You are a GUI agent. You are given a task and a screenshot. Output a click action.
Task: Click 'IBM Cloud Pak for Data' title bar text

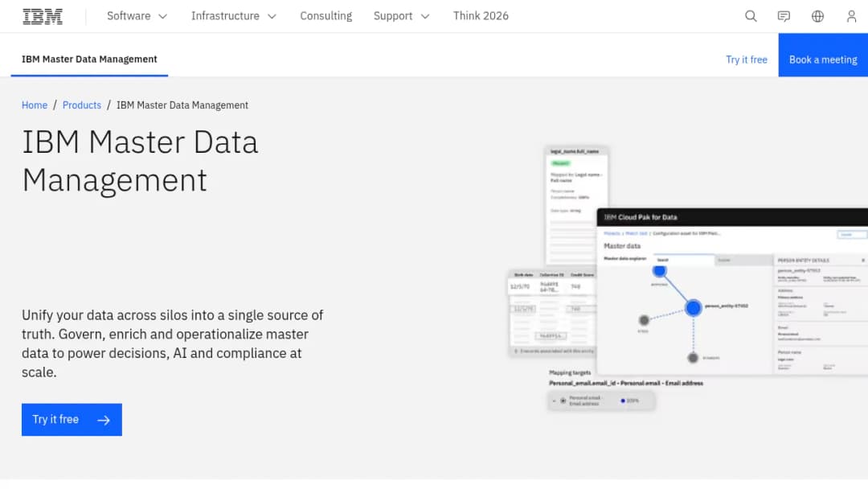coord(641,217)
